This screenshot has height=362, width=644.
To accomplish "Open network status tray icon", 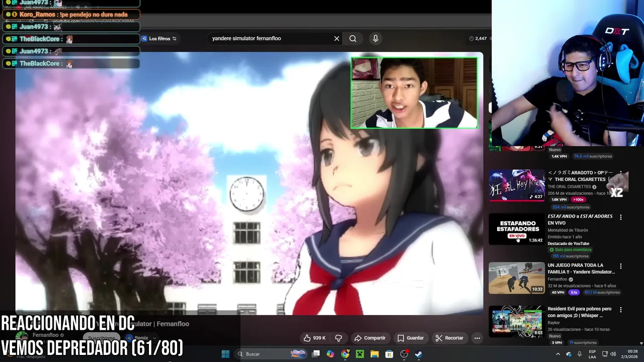I will point(605,354).
